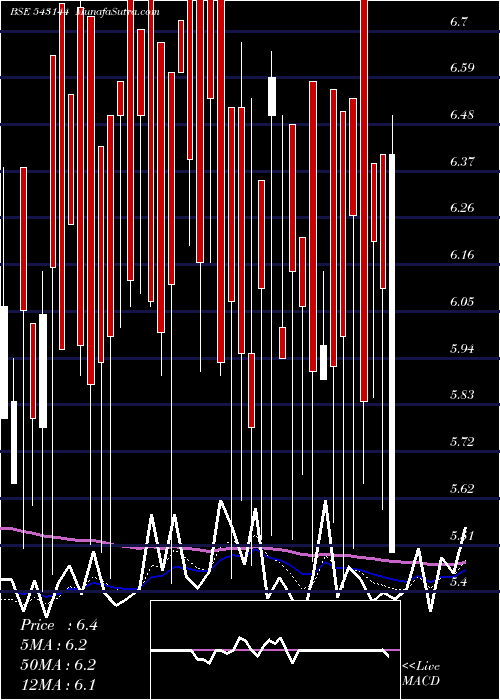Click the 5.94 price axis label
Image resolution: width=500 pixels, height=700 pixels.
462,349
